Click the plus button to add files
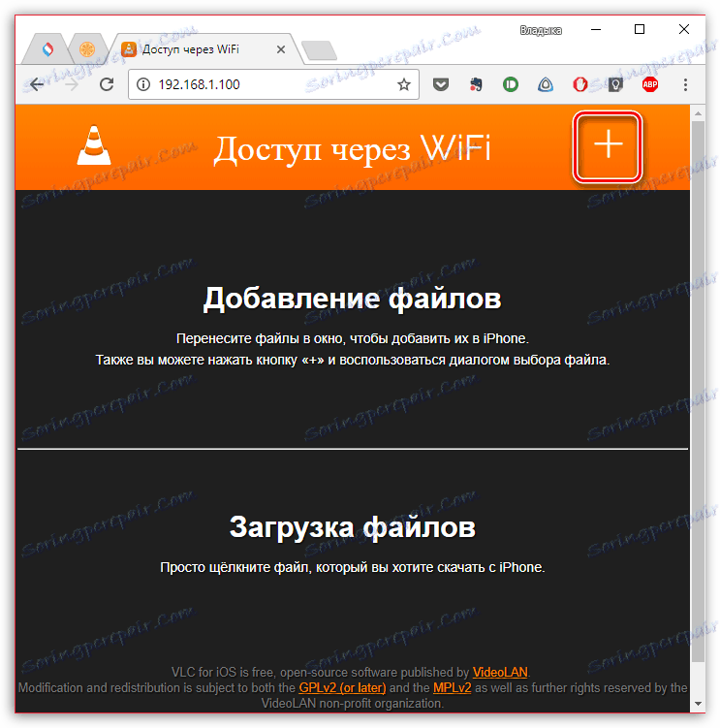720x728 pixels. point(608,146)
